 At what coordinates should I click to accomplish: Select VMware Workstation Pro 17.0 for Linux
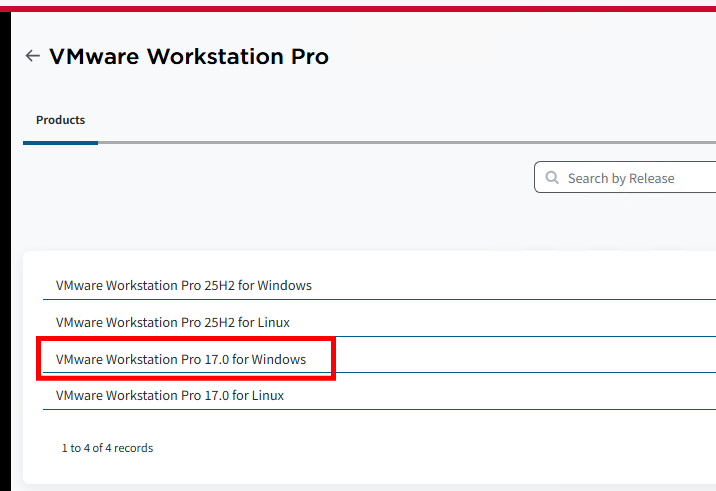pos(170,395)
